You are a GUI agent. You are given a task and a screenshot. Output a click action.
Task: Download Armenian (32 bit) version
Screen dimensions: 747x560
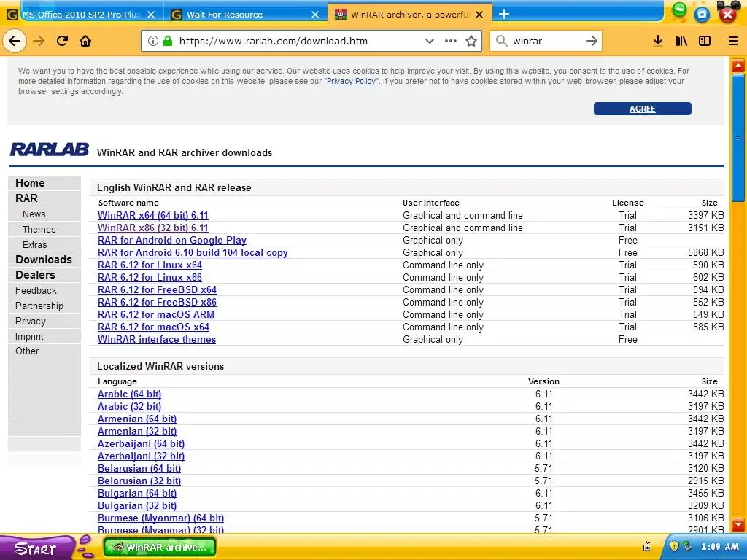tap(137, 431)
